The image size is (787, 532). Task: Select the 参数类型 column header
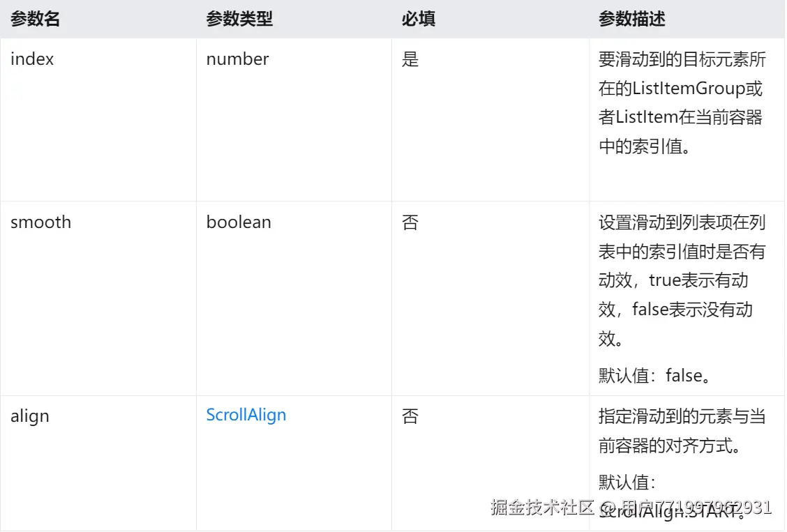click(239, 19)
